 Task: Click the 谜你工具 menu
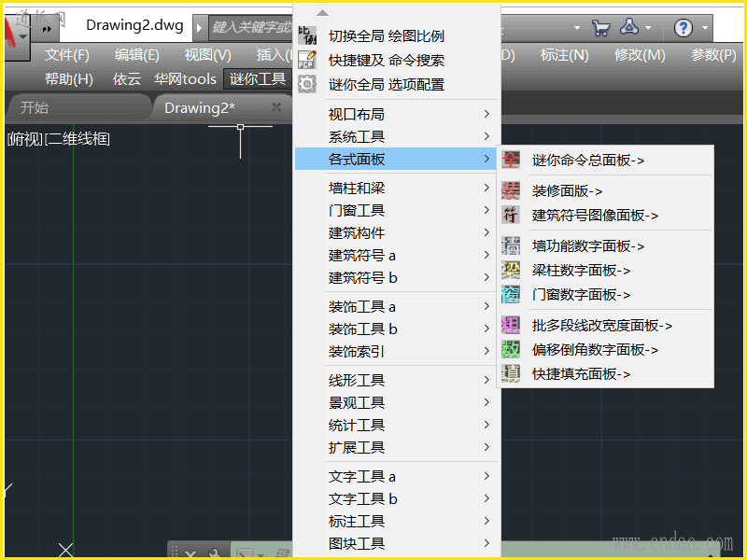click(x=258, y=79)
